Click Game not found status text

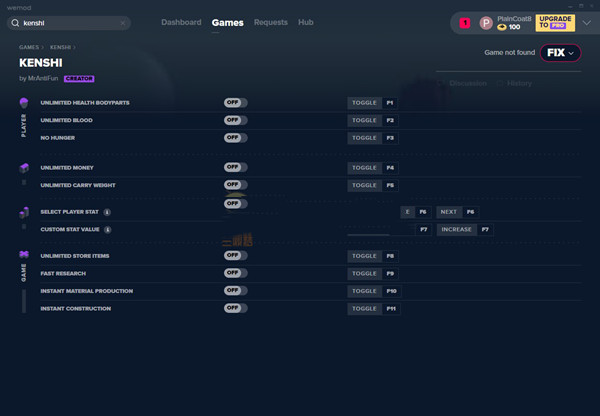[509, 52]
